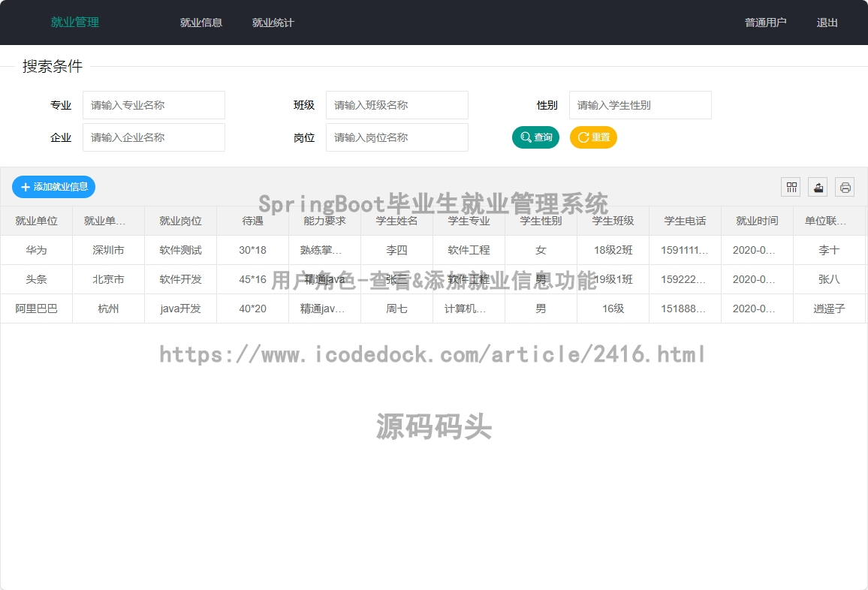The height and width of the screenshot is (590, 868).
Task: Click the 就业岗位 column header
Action: [x=180, y=221]
